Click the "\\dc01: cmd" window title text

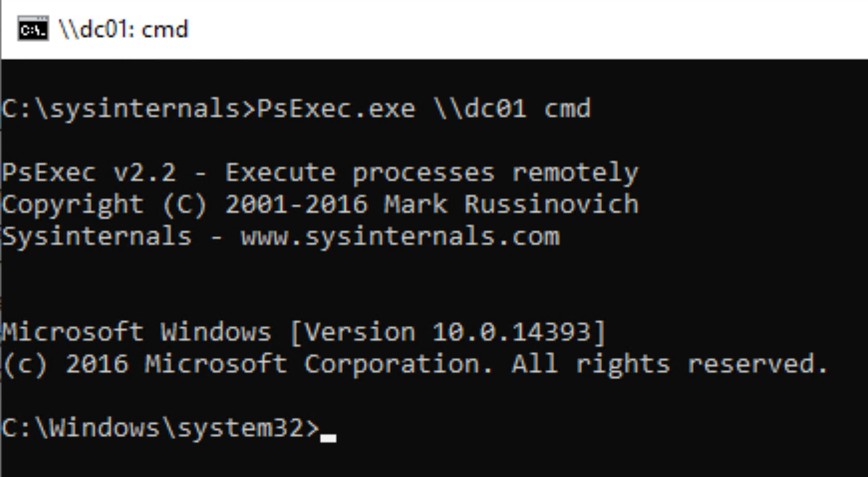coord(124,30)
